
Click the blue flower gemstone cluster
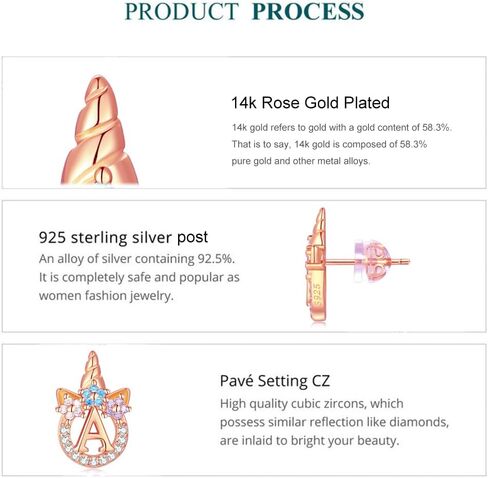coord(94,395)
